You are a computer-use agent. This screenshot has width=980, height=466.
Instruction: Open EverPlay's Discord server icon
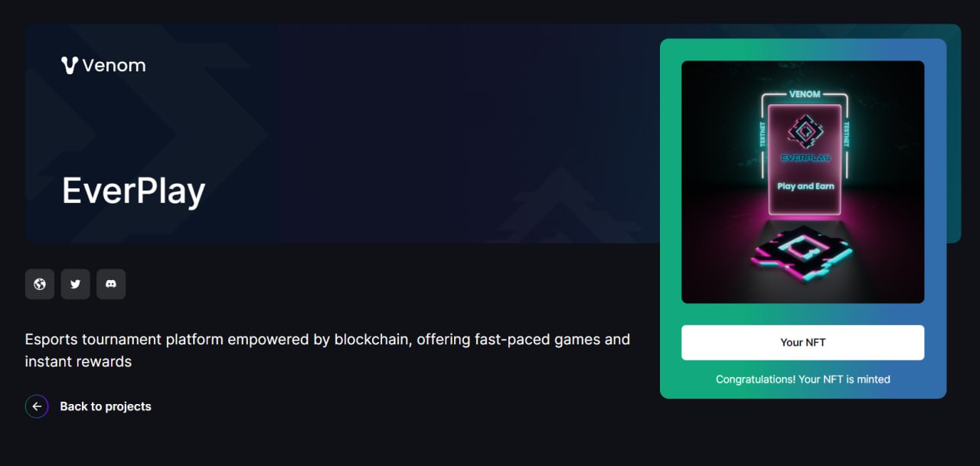(x=111, y=284)
